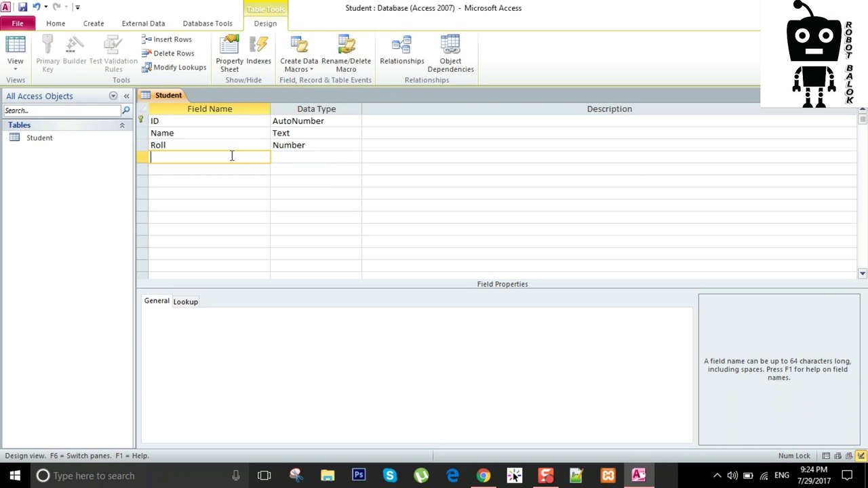Select the Lookup tab in Field Properties
The image size is (868, 488).
click(185, 302)
